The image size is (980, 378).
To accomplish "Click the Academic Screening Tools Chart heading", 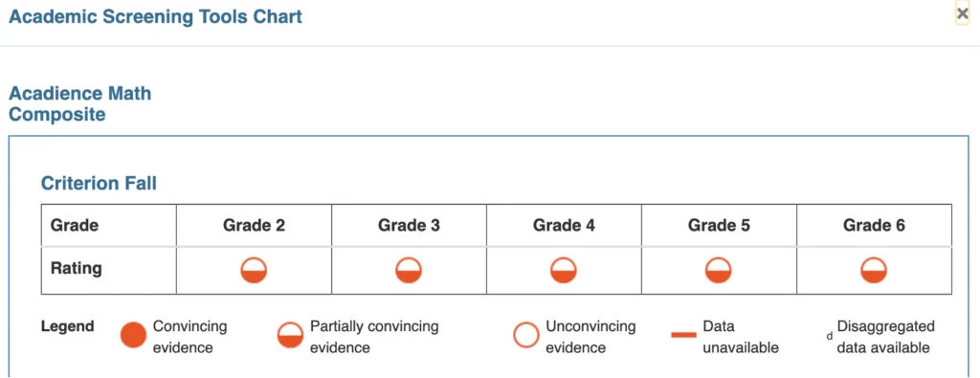I will coord(155,17).
